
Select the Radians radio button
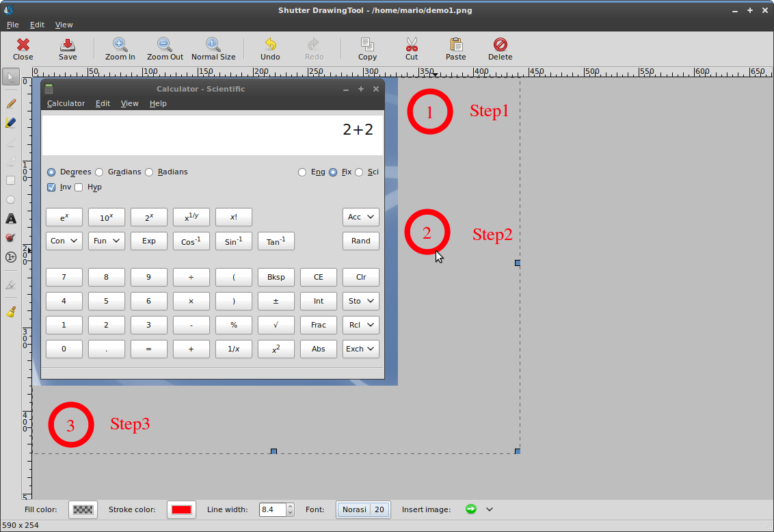149,172
